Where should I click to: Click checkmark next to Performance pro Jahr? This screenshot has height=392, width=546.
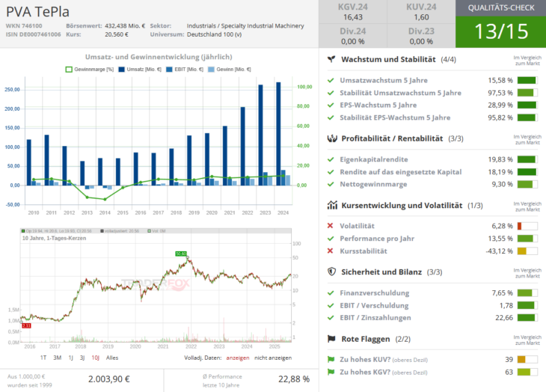pos(331,239)
